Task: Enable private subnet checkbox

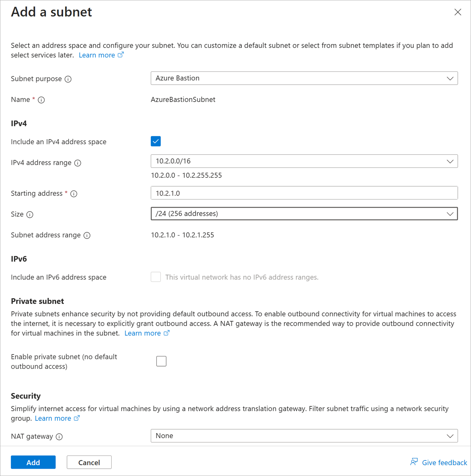Action: tap(161, 361)
